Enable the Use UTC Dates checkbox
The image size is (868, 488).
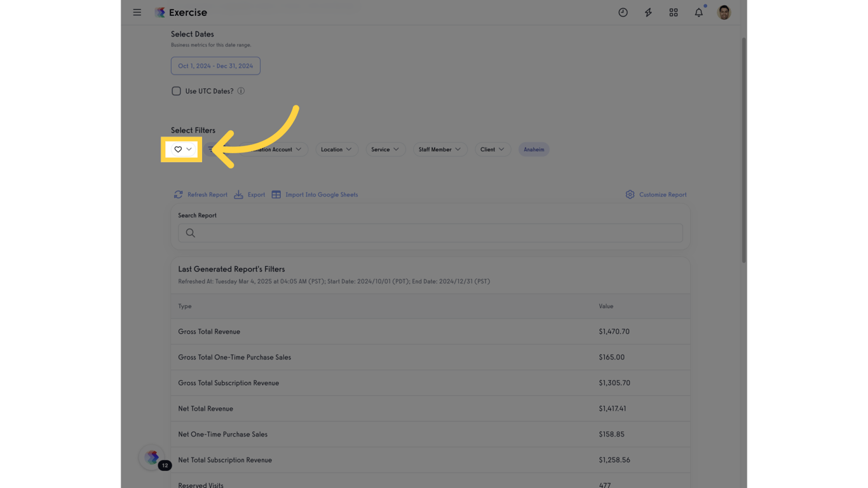click(x=176, y=90)
